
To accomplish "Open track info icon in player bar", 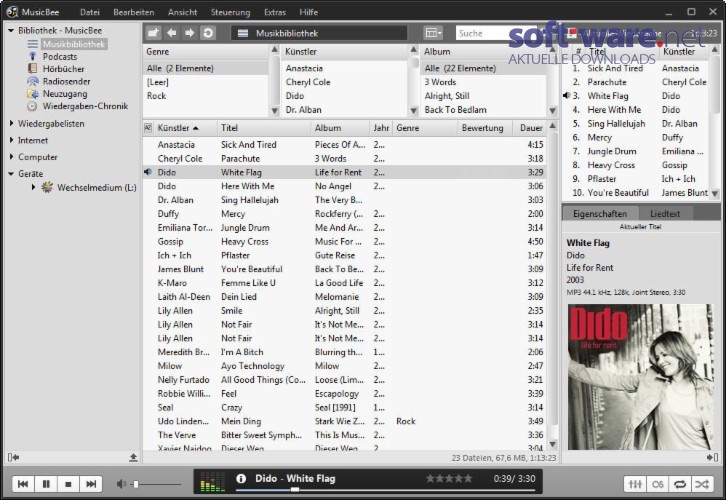I will click(x=241, y=479).
